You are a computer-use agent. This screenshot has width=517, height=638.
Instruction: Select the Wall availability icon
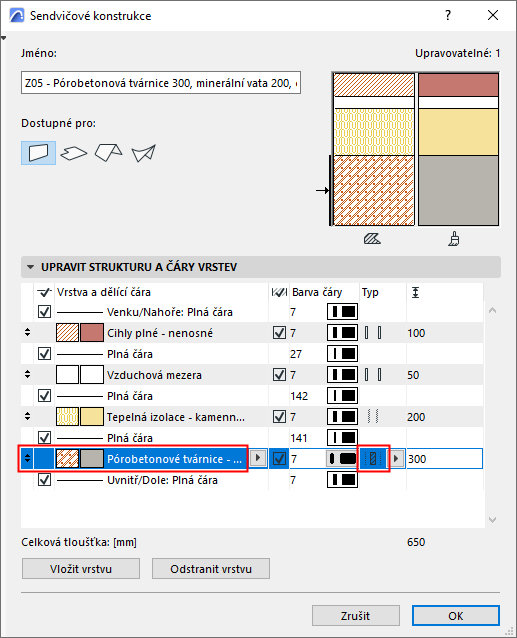click(38, 153)
